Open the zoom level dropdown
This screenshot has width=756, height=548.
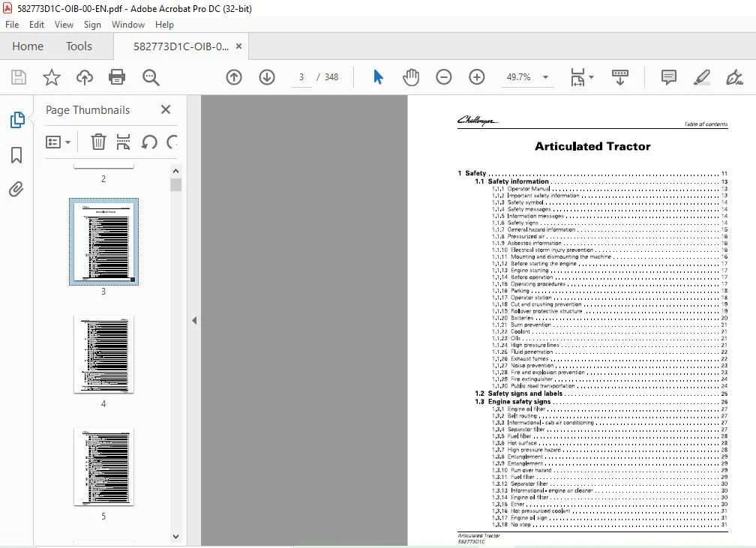[x=546, y=77]
